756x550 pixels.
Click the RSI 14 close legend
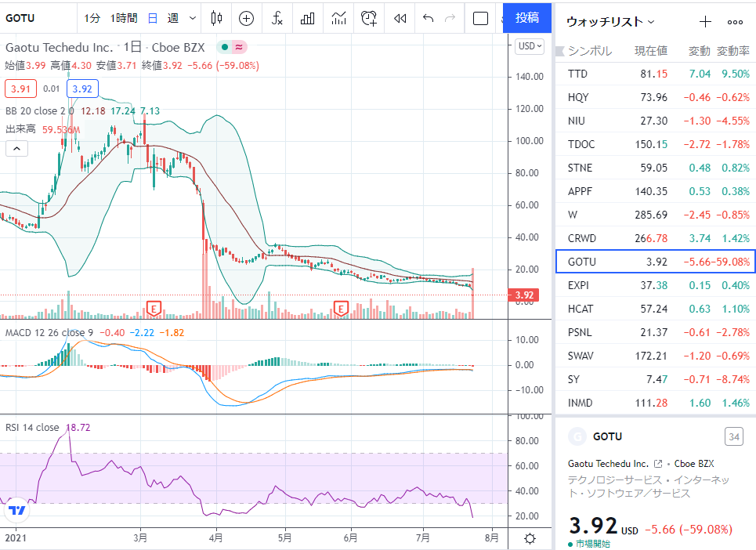click(x=32, y=428)
